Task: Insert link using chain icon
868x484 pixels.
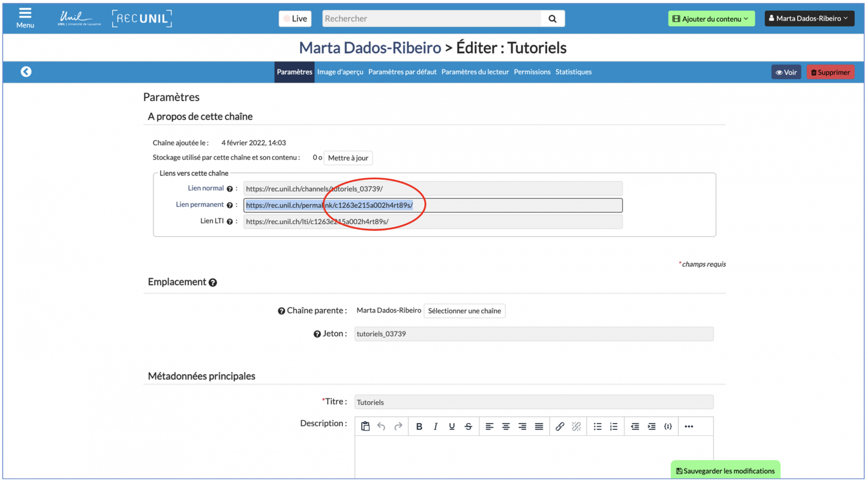Action: (x=560, y=427)
